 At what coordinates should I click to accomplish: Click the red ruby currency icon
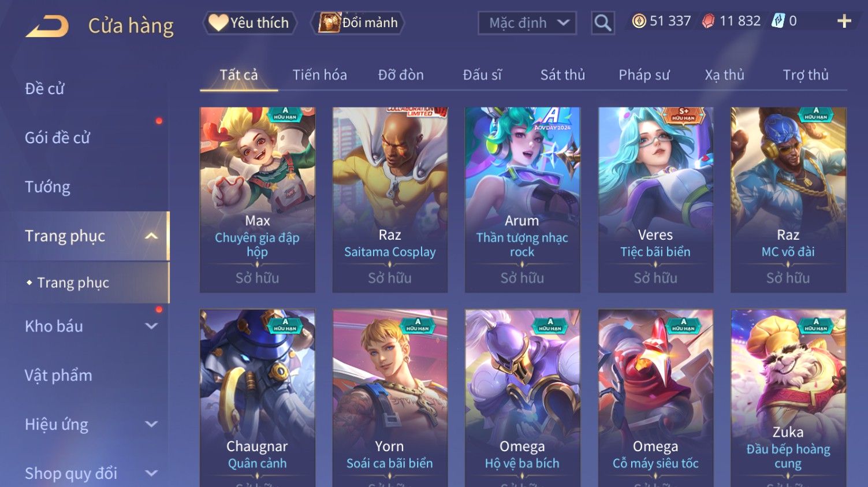(708, 21)
